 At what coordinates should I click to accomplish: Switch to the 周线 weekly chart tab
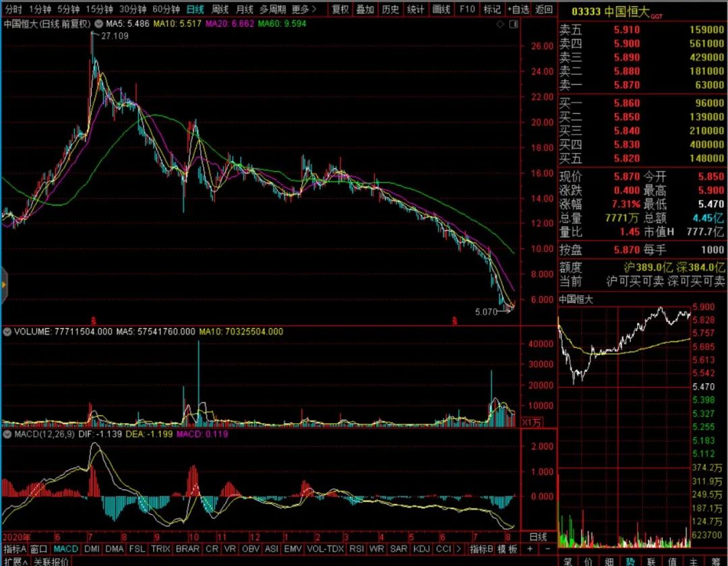click(220, 9)
